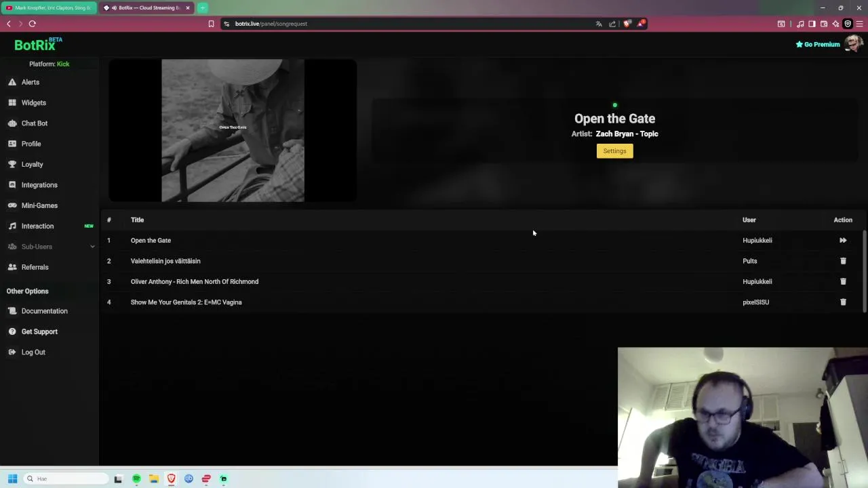This screenshot has width=868, height=488.
Task: Click the taskbar search box
Action: (x=66, y=479)
